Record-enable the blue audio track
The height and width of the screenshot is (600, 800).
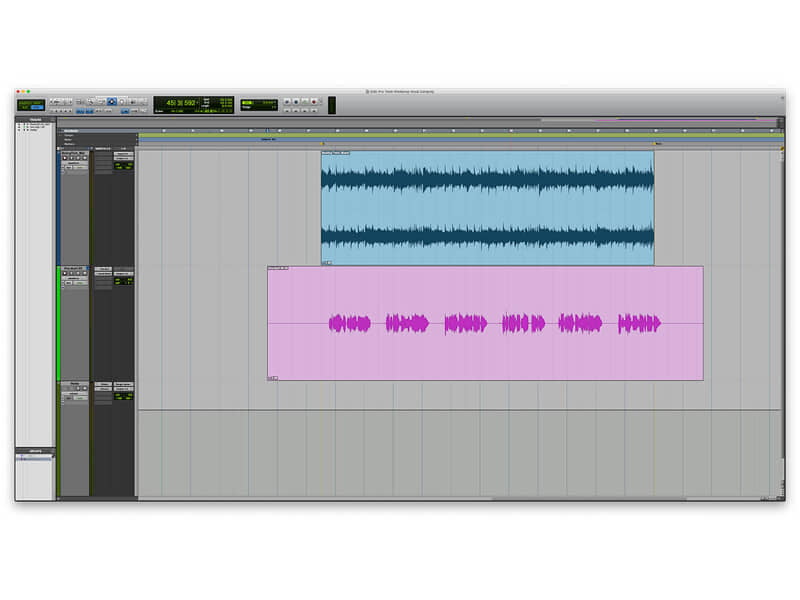(x=66, y=158)
